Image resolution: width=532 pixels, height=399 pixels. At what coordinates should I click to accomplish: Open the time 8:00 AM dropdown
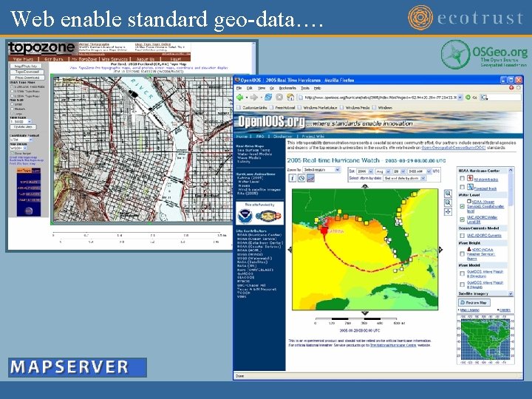419,171
